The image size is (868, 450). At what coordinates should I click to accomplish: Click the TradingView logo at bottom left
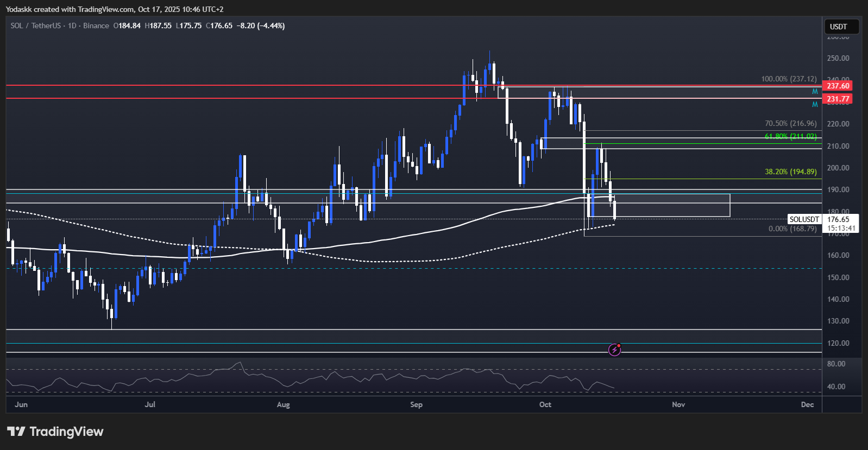pyautogui.click(x=55, y=432)
